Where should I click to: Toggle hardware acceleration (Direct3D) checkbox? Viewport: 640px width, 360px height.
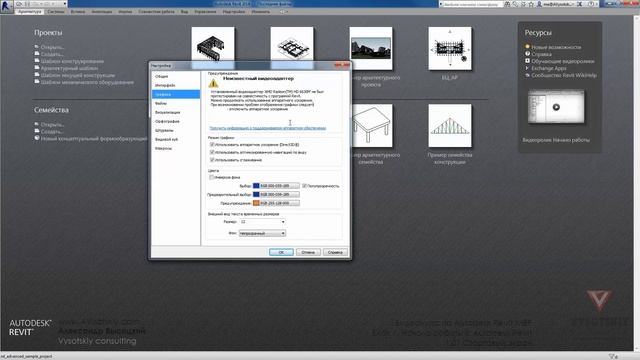pos(212,144)
